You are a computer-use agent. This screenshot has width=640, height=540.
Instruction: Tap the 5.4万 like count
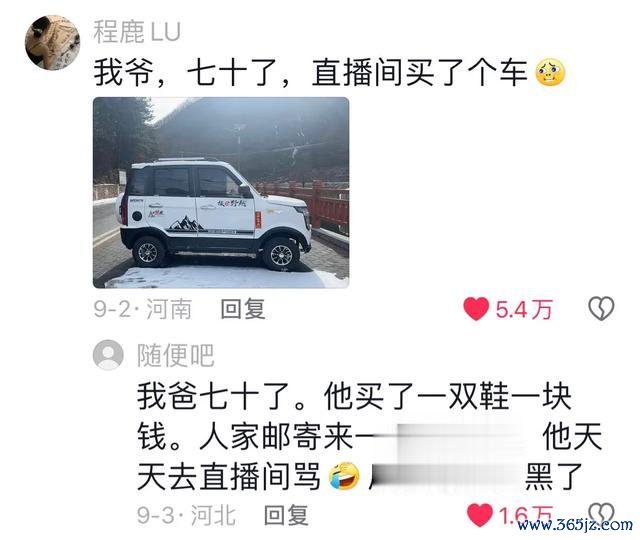(x=524, y=309)
